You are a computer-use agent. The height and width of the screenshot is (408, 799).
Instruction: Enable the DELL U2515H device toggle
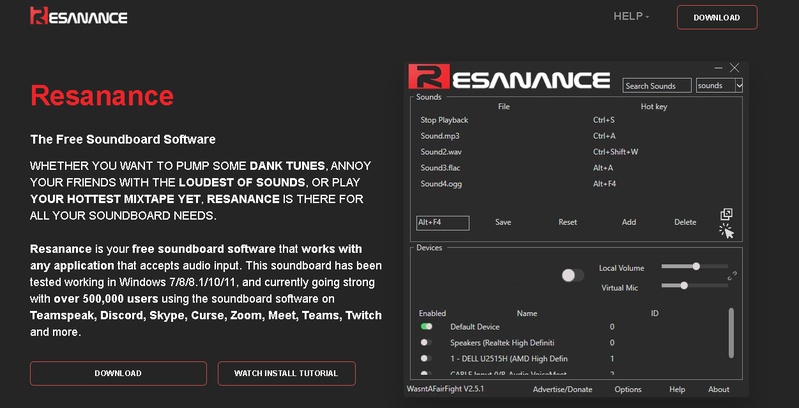pos(426,358)
